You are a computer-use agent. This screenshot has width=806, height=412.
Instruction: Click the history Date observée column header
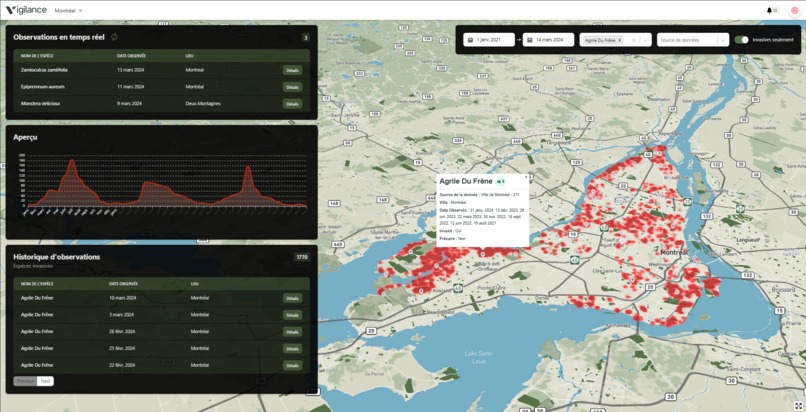pos(123,284)
